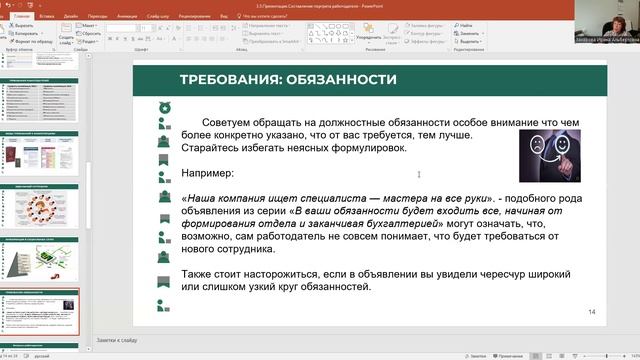Select the 'Эффективный нетворкинг' circular-diagram slide thumbnail
Screen dimensions: 640x360
click(40, 206)
